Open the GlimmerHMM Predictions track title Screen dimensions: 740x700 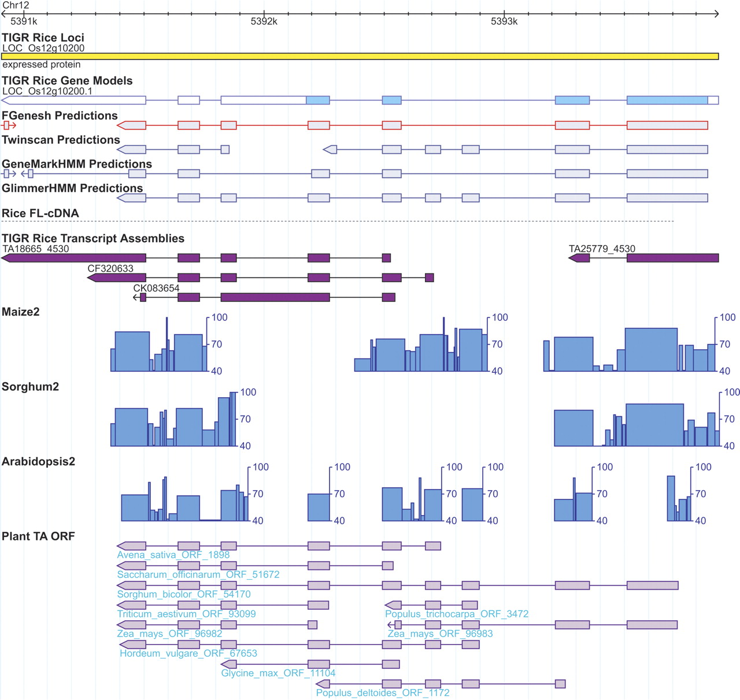point(72,188)
